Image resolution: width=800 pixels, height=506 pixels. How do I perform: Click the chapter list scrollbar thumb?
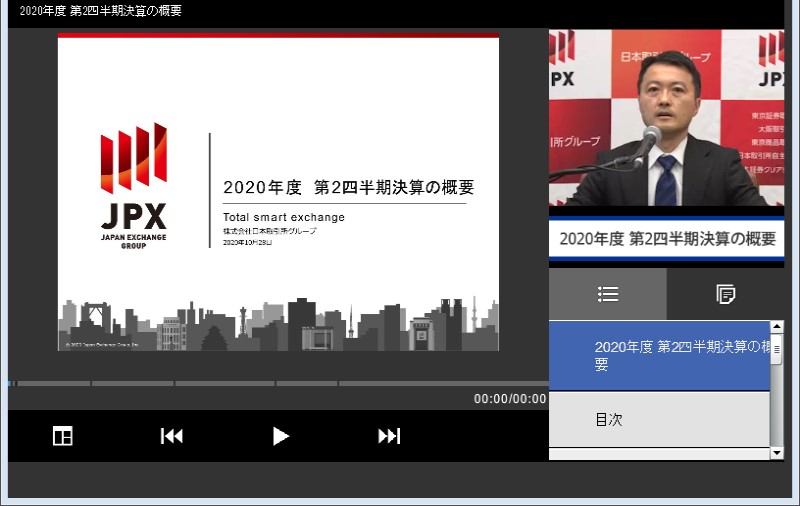click(x=777, y=349)
